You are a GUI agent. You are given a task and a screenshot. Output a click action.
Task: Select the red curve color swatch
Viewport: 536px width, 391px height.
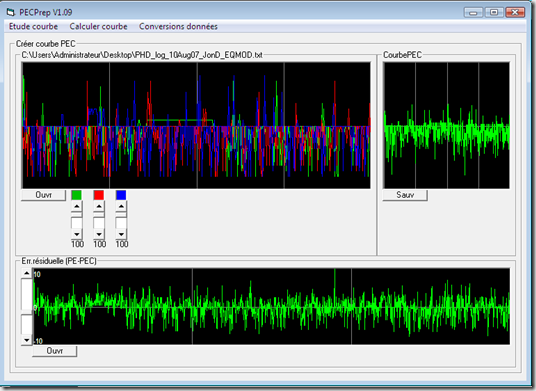[x=99, y=195]
